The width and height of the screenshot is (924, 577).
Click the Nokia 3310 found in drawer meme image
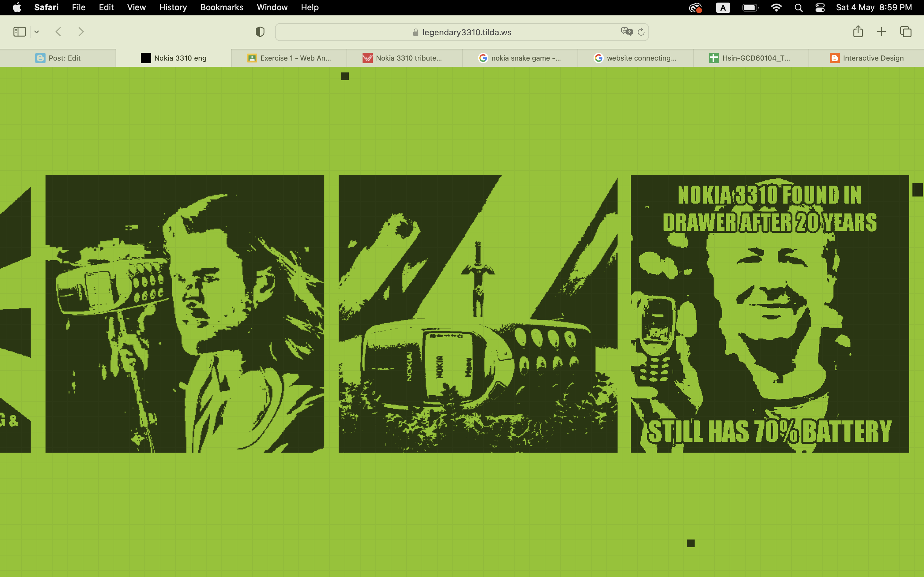(769, 314)
